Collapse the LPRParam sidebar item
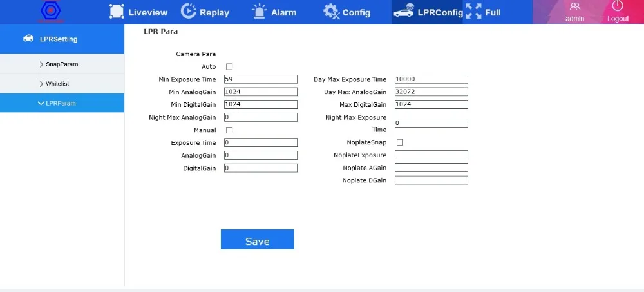 pyautogui.click(x=62, y=103)
